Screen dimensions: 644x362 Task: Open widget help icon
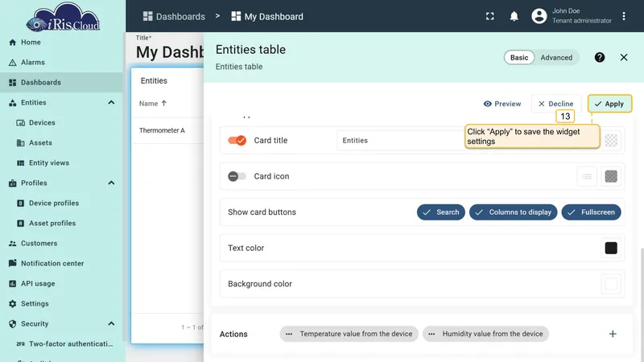[599, 57]
